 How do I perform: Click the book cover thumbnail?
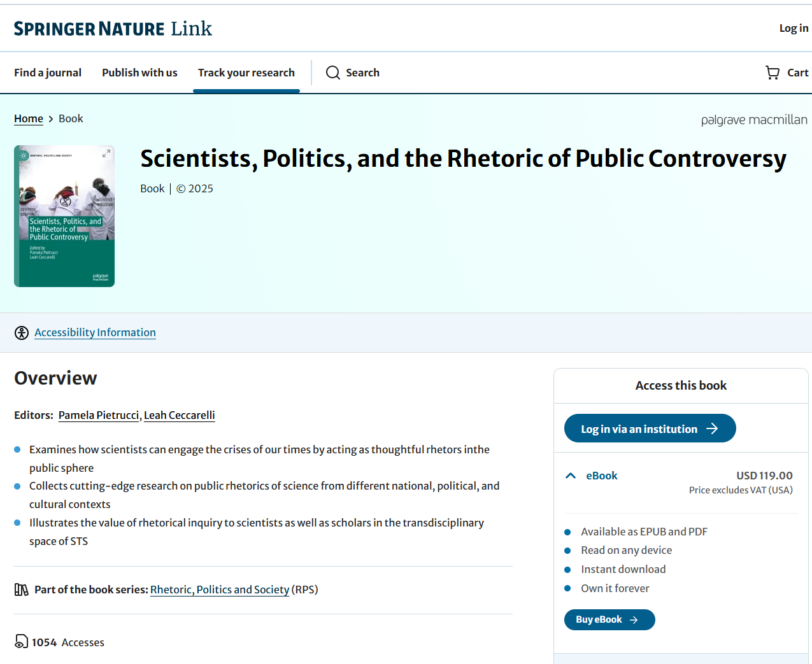pos(64,216)
